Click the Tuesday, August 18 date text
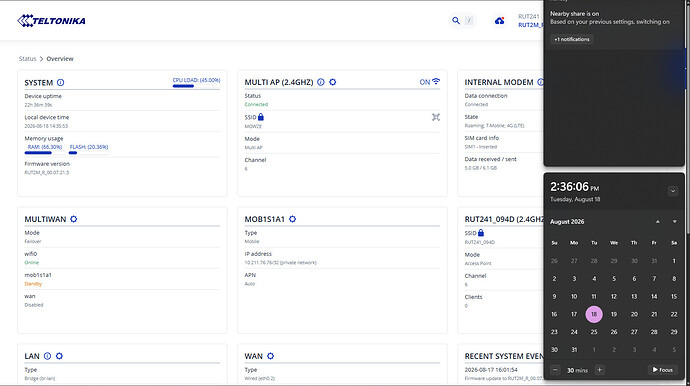 575,199
